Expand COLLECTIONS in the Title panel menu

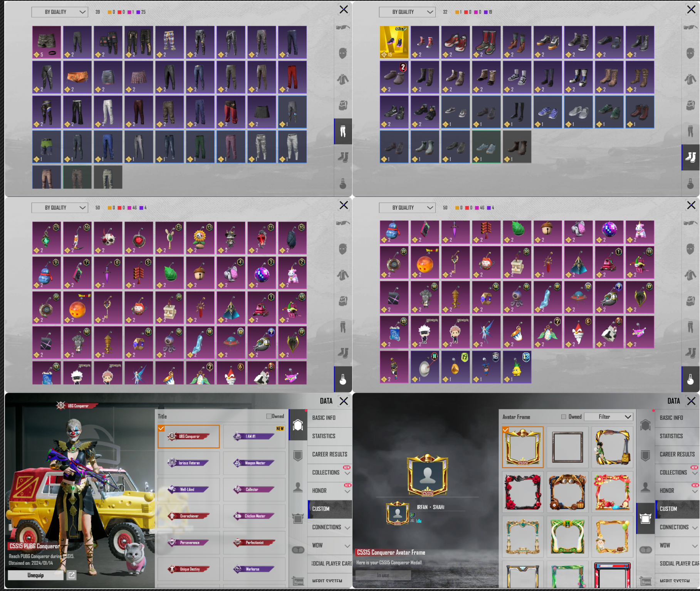pyautogui.click(x=330, y=472)
